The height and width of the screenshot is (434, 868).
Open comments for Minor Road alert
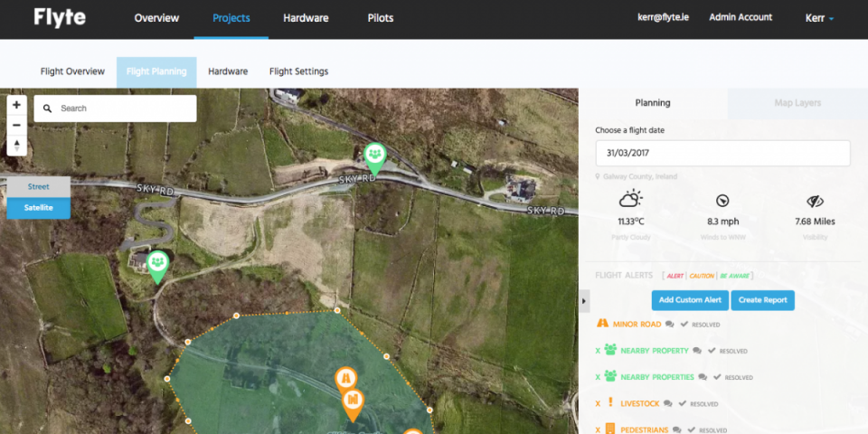point(669,324)
